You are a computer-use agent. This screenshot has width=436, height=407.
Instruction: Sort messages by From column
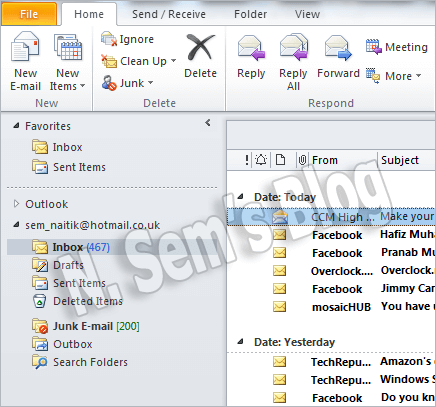click(x=343, y=160)
